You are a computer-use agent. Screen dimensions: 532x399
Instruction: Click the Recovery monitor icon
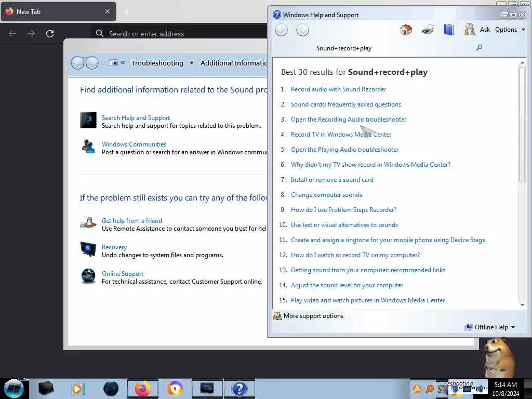click(x=88, y=249)
